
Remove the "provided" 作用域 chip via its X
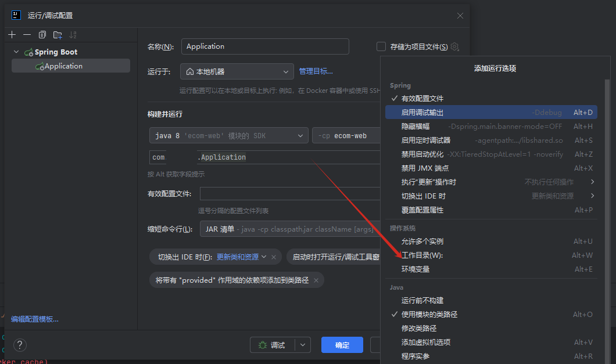coord(316,280)
